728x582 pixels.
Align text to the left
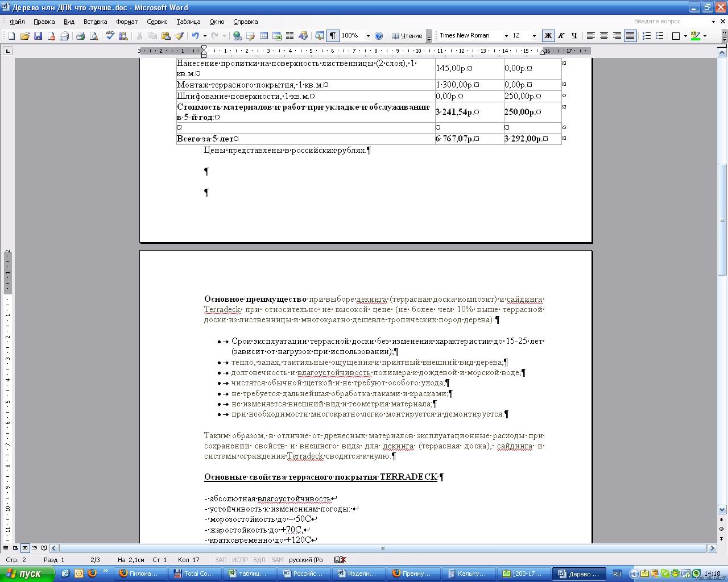pos(591,36)
